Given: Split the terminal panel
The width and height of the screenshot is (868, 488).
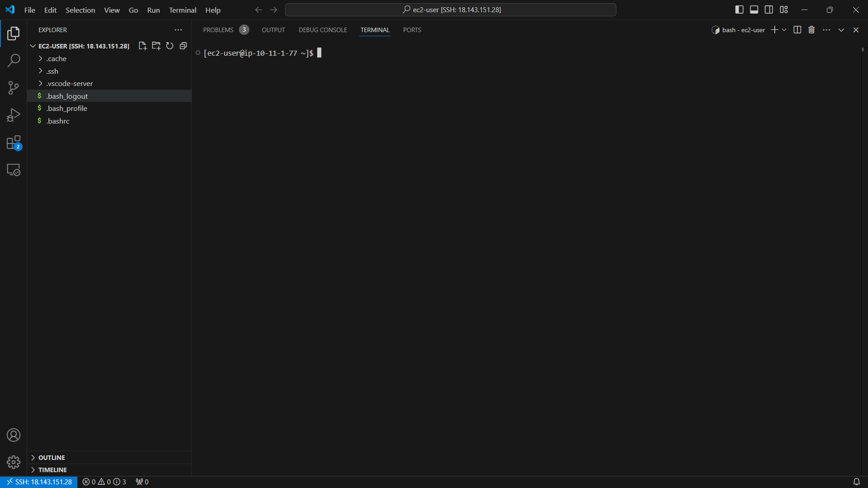Looking at the screenshot, I should (797, 30).
